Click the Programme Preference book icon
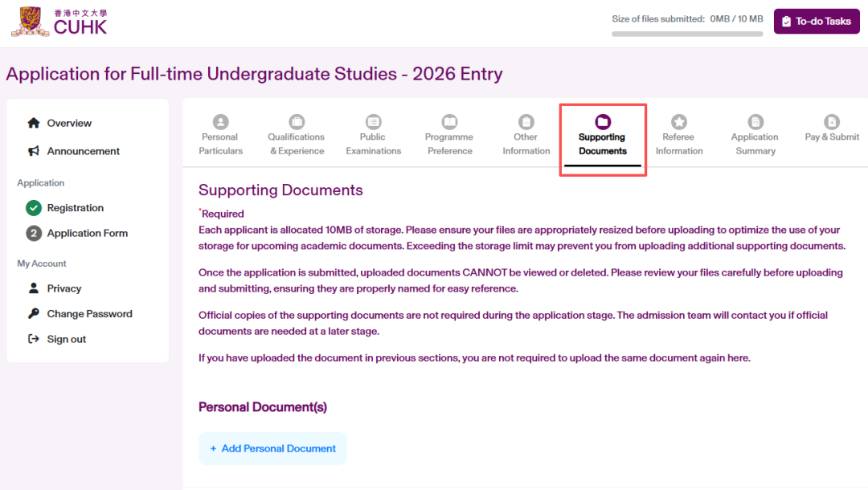This screenshot has width=868, height=490. (x=449, y=122)
